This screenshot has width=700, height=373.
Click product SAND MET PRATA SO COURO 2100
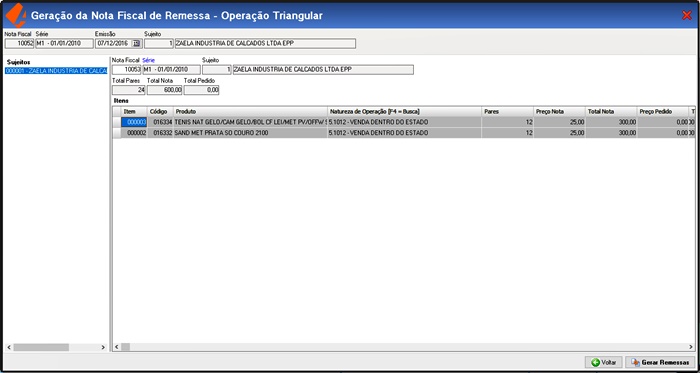[x=250, y=133]
